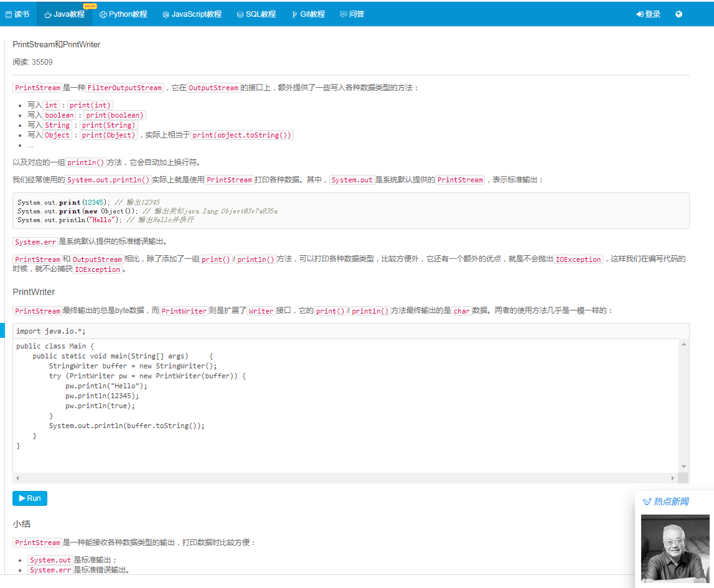Viewport: 714px width, 588px height.
Task: Click scroll-up arrow of code editor
Action: [683, 344]
